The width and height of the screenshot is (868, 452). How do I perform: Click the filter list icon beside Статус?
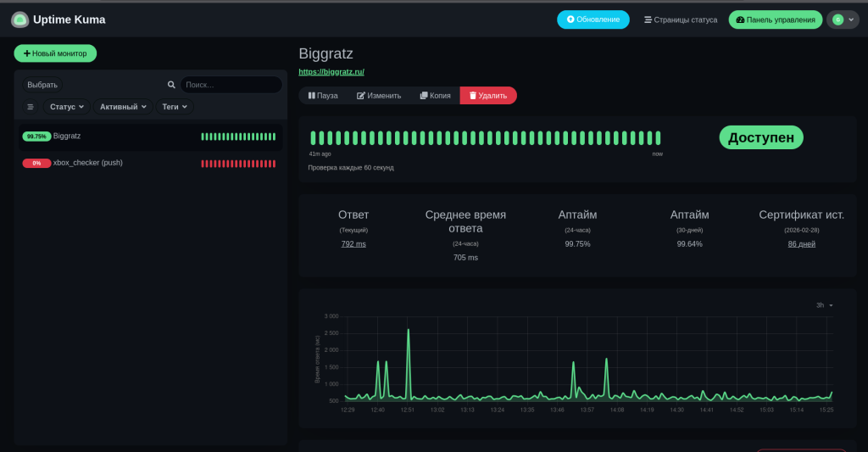[x=31, y=107]
